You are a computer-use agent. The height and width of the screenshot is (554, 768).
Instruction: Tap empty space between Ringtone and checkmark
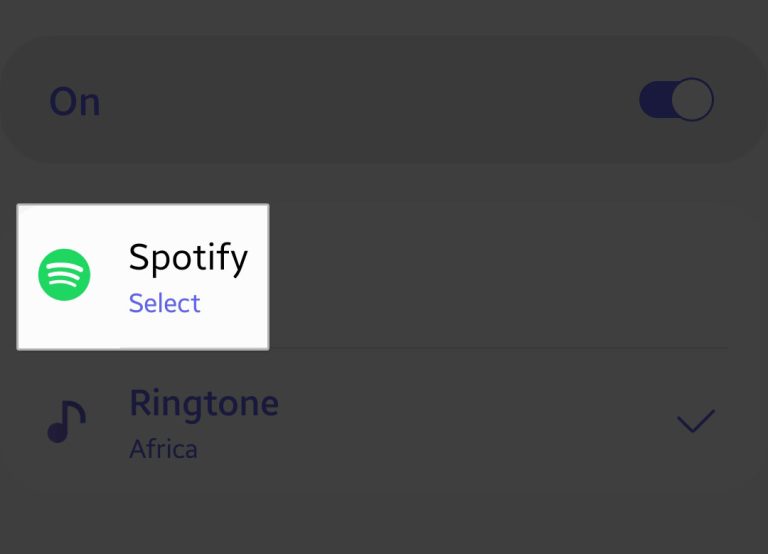coord(478,421)
